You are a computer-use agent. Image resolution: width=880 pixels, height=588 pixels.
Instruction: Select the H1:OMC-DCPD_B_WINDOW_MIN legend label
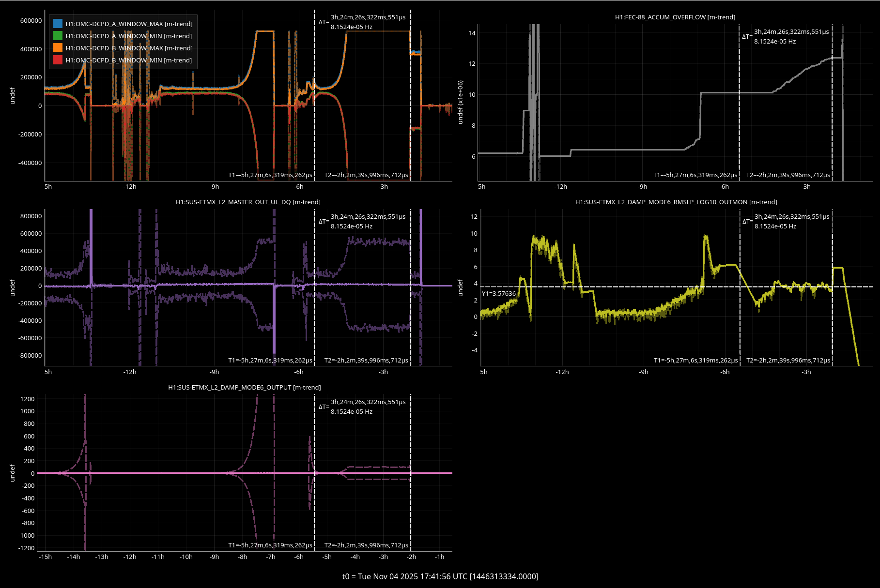(129, 60)
